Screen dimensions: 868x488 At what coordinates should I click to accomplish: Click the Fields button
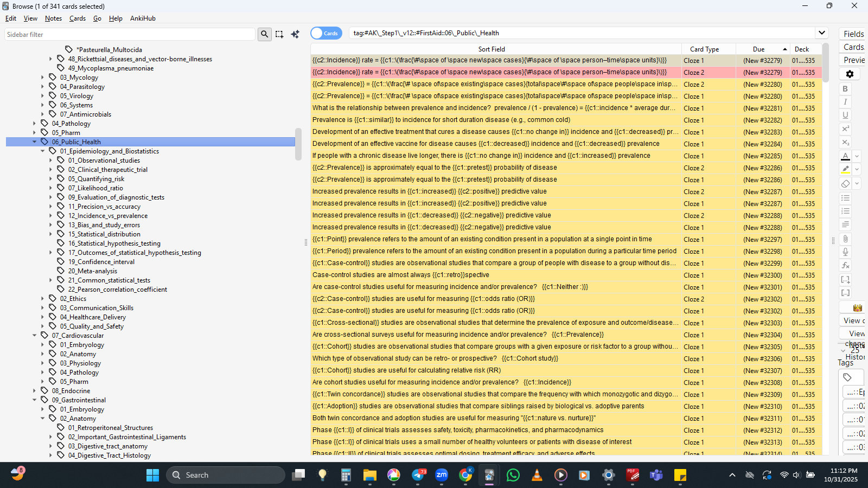tap(853, 34)
